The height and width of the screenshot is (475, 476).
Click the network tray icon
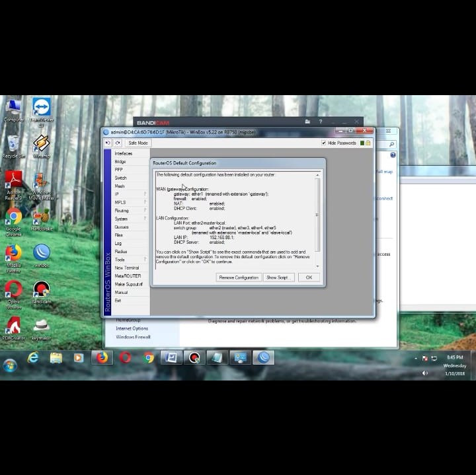click(x=434, y=358)
